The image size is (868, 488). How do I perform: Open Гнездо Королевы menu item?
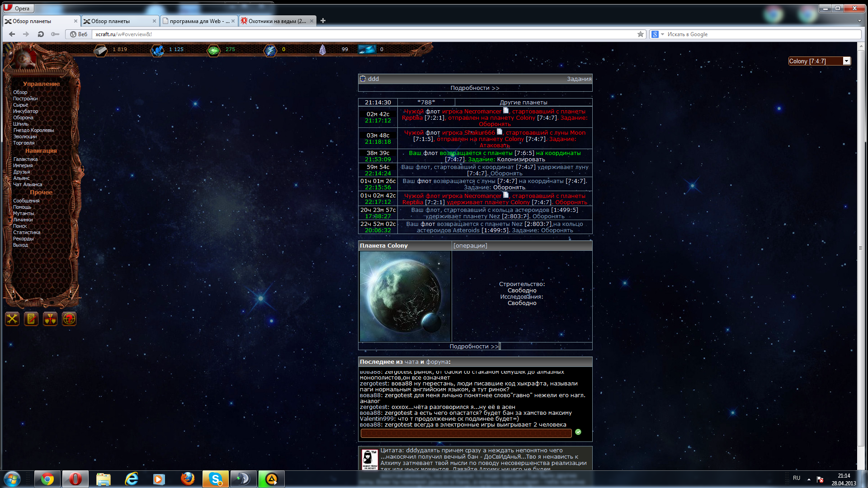33,130
